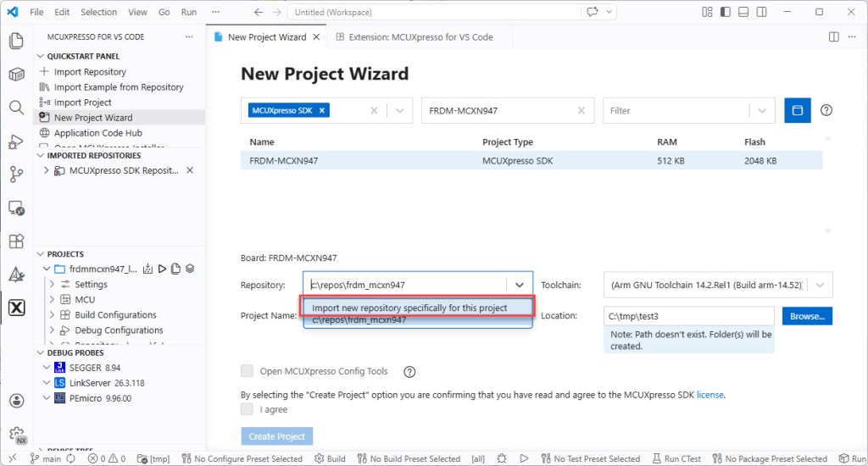Switch to Extension: MCUXpresso for VS Code tab
Image resolution: width=868 pixels, height=466 pixels.
tap(414, 37)
